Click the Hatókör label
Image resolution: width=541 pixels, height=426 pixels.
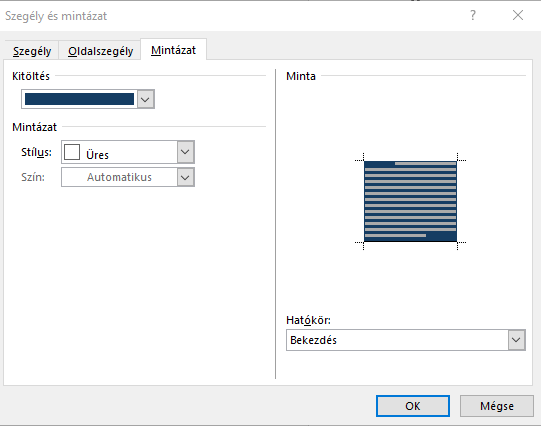tap(308, 320)
